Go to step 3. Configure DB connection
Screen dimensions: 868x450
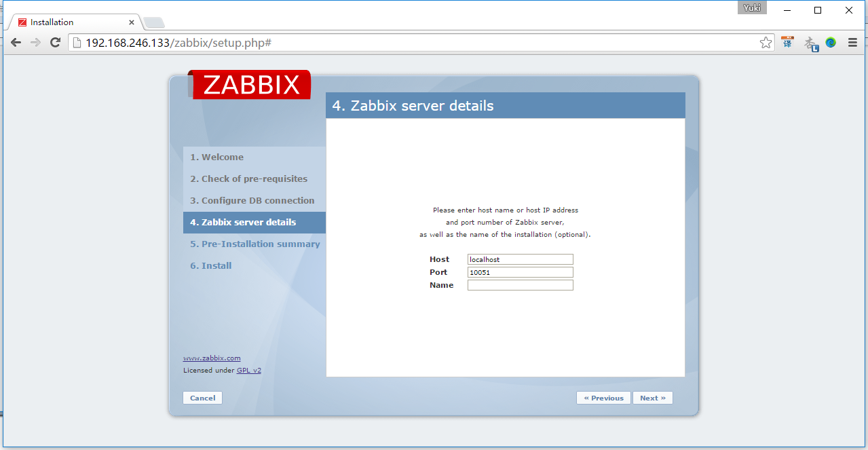pos(254,201)
